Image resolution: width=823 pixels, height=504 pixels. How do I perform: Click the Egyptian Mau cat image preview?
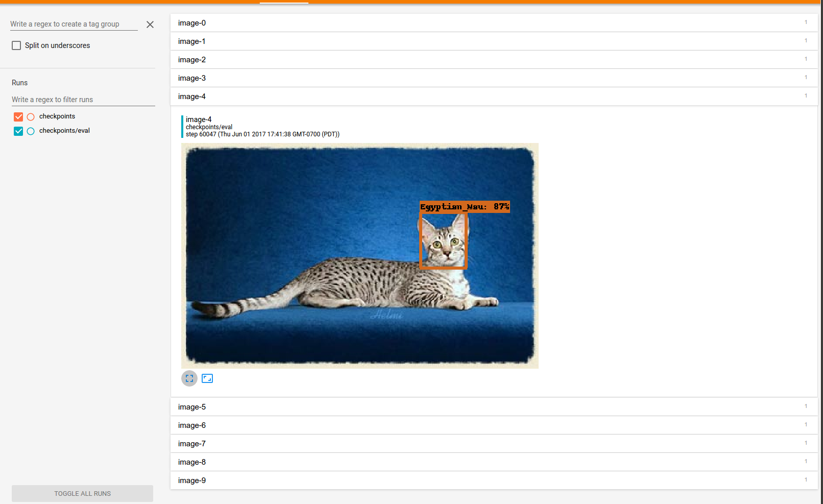coord(360,255)
